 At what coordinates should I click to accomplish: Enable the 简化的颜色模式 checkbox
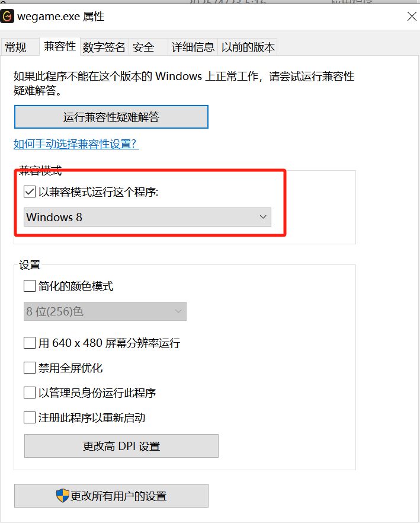(30, 286)
